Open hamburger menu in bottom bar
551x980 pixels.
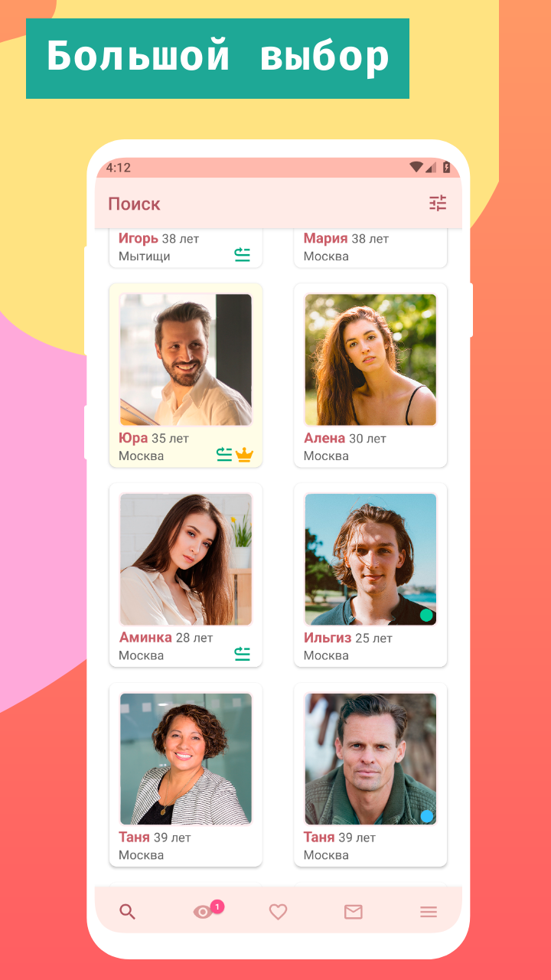[429, 912]
